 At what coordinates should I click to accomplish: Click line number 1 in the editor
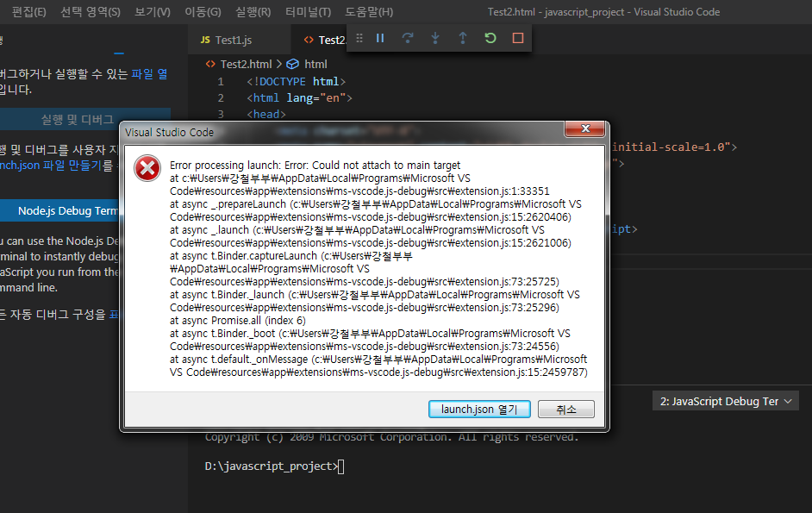pos(221,81)
